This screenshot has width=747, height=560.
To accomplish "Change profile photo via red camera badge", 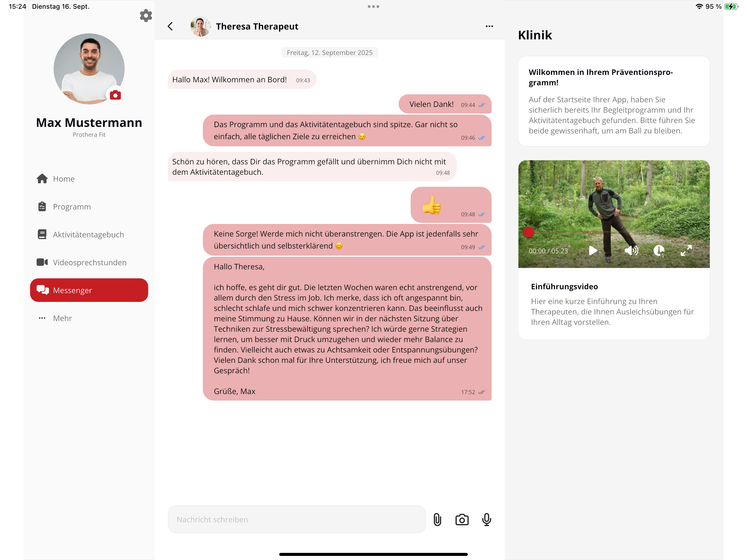I will [x=115, y=95].
